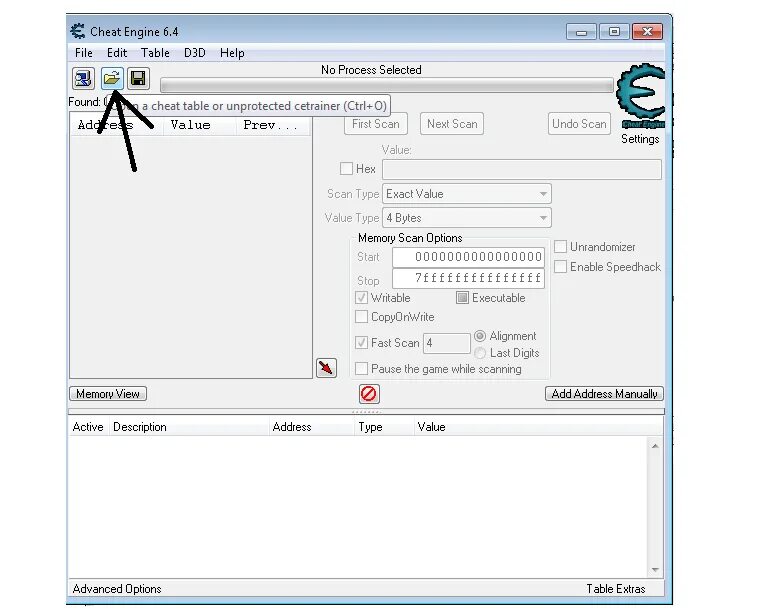Enable the CopyOnWrite checkbox
This screenshot has height=614, width=768.
pyautogui.click(x=361, y=317)
